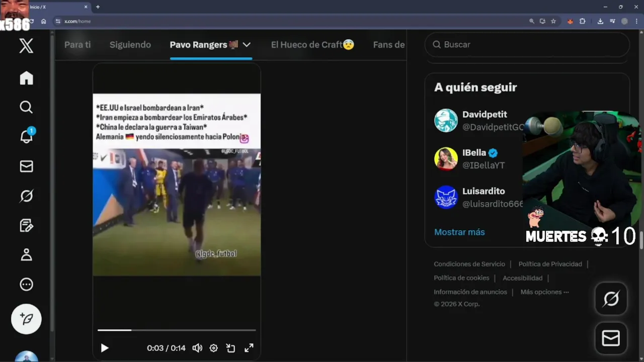Switch to the Para ti tab
Screen dimensions: 644x362
77,45
